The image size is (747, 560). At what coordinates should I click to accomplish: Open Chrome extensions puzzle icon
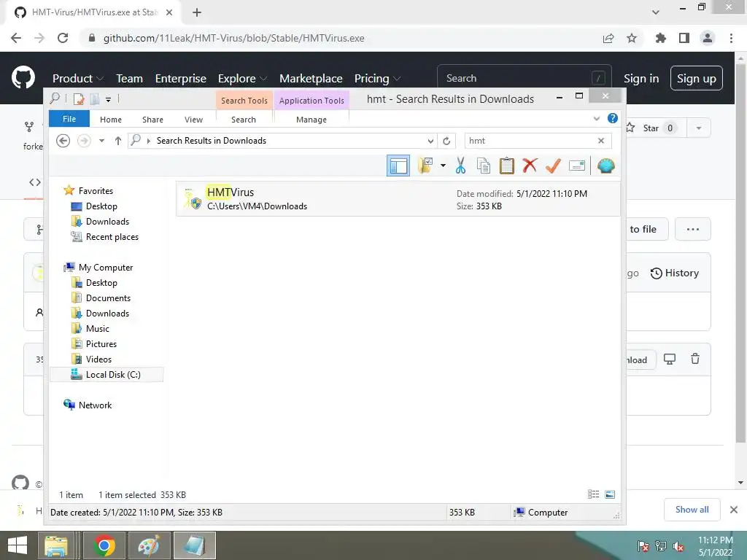(x=660, y=38)
